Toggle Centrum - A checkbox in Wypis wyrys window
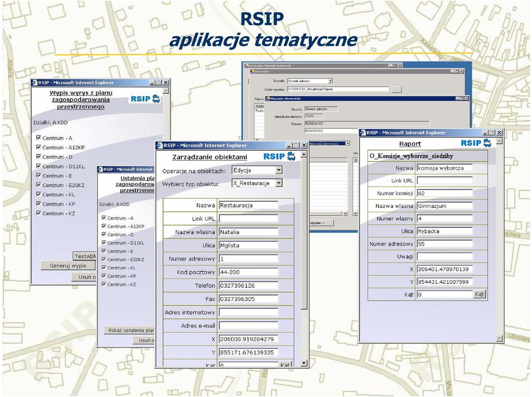Screen dimensions: 532x397 38,138
